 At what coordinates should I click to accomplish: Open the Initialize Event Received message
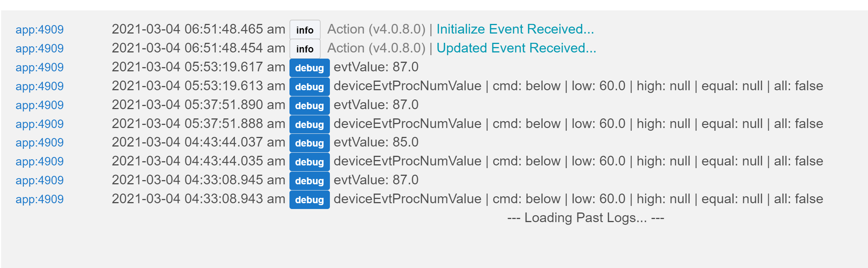pos(515,29)
